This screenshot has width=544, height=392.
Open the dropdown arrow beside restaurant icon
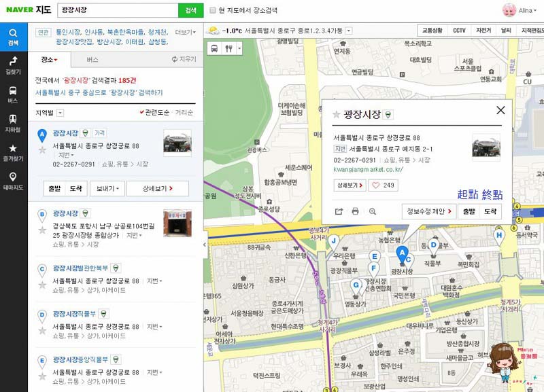(x=239, y=48)
